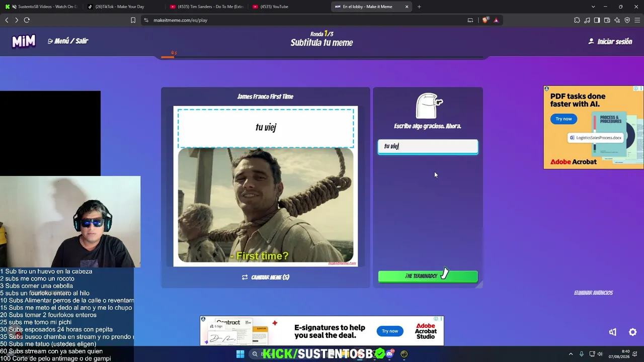
Task: Open the Brave Wallet icon
Action: (607, 20)
